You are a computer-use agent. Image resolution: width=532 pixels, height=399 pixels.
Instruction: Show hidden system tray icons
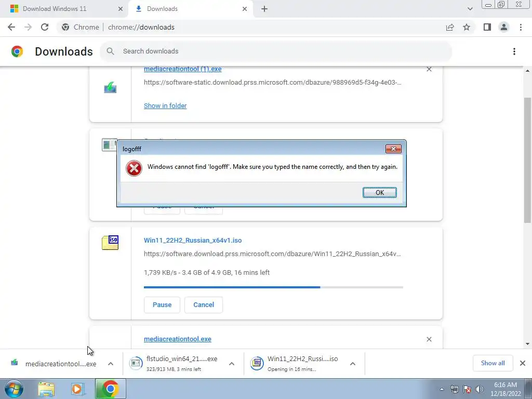tap(442, 389)
